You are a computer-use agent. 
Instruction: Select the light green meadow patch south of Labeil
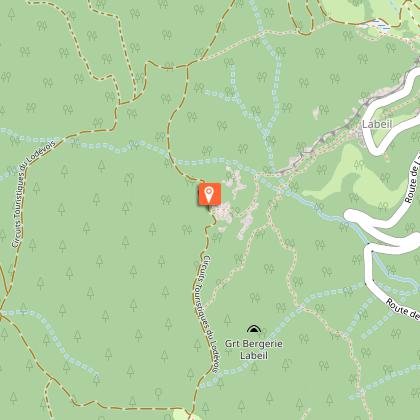pos(357,177)
